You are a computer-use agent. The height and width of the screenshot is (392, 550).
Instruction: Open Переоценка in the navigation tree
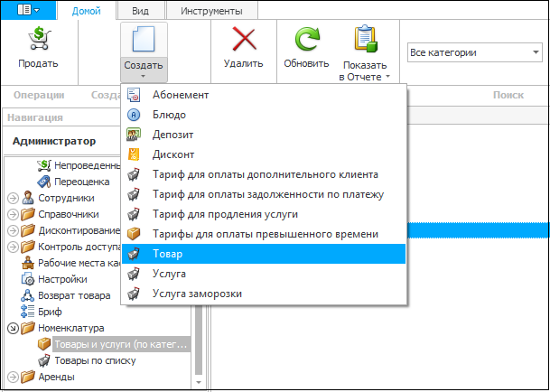81,182
